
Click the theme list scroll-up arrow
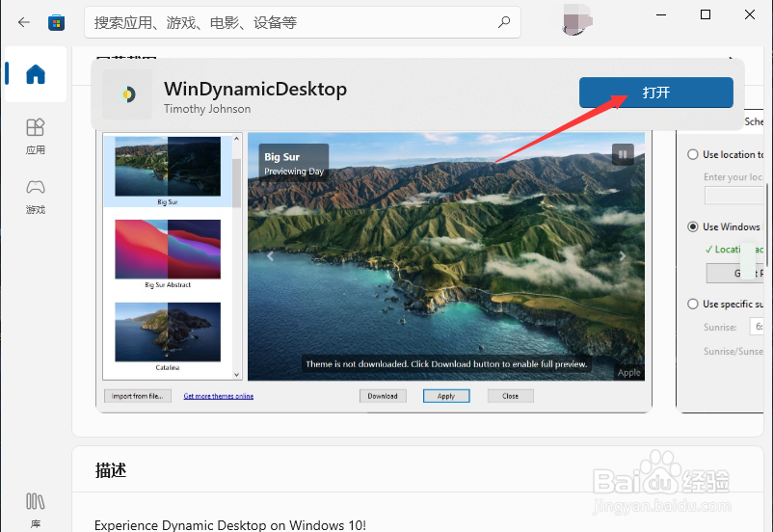(237, 139)
